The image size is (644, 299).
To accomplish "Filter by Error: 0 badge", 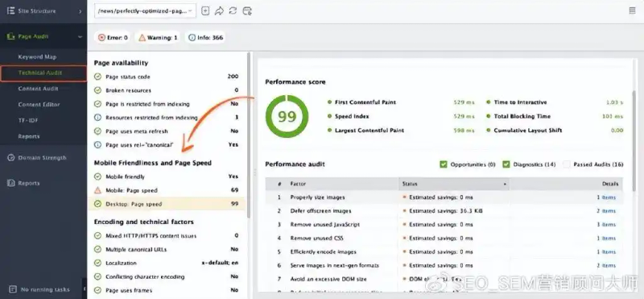I will tap(113, 37).
